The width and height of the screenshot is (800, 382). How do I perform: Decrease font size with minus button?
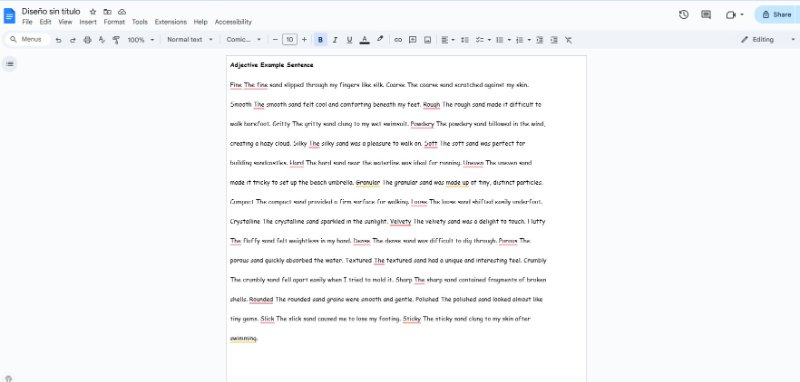tap(276, 39)
